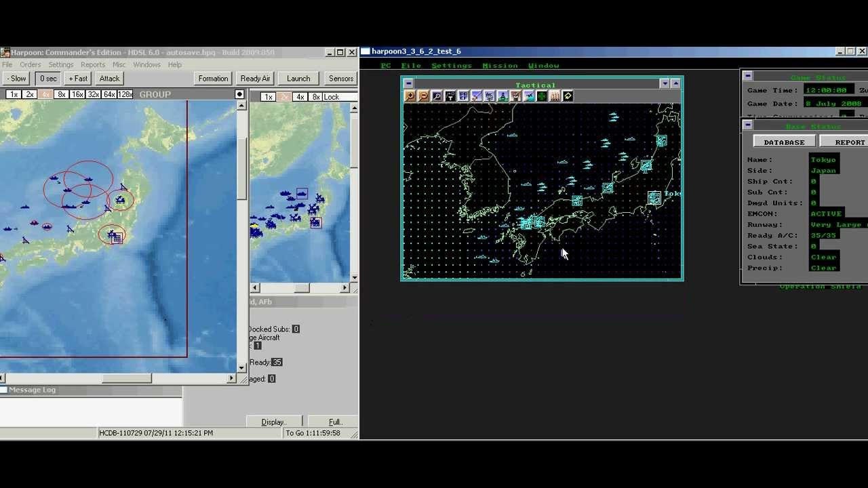Click right map horizontal scrollbar thumb
The image size is (868, 488).
click(301, 288)
